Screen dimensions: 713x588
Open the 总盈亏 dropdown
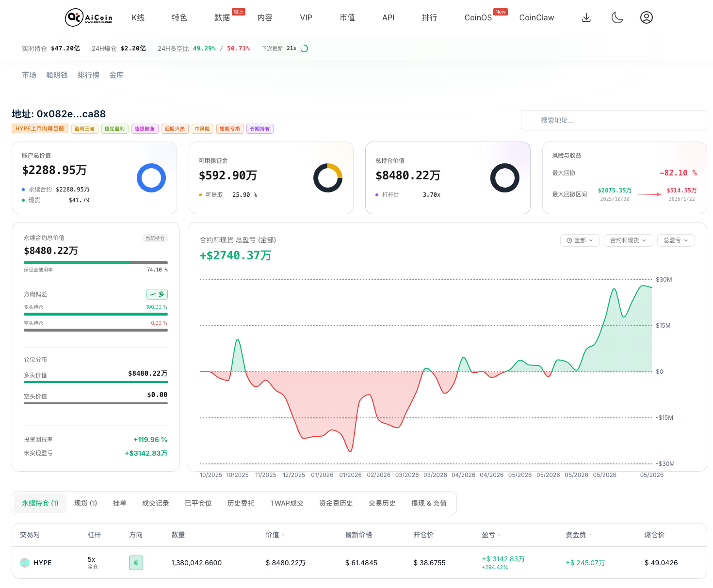point(676,240)
